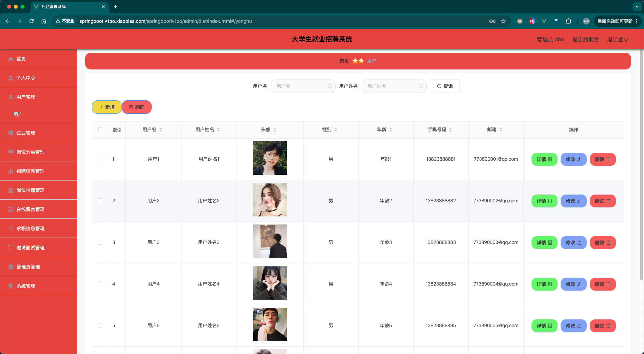This screenshot has width=644, height=354.
Task: Expand the 在线留言管理 chevron
Action: [69, 209]
